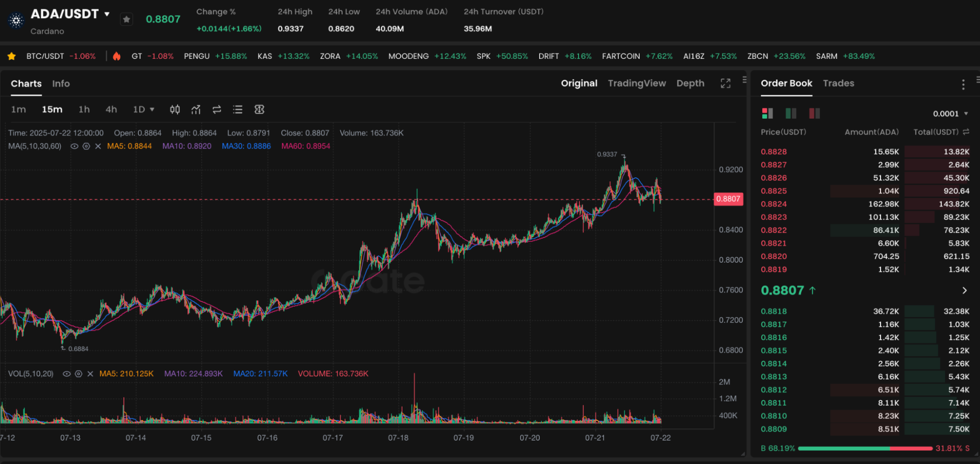This screenshot has height=464, width=980.
Task: Show sell orders only view (red icon)
Action: tap(814, 113)
